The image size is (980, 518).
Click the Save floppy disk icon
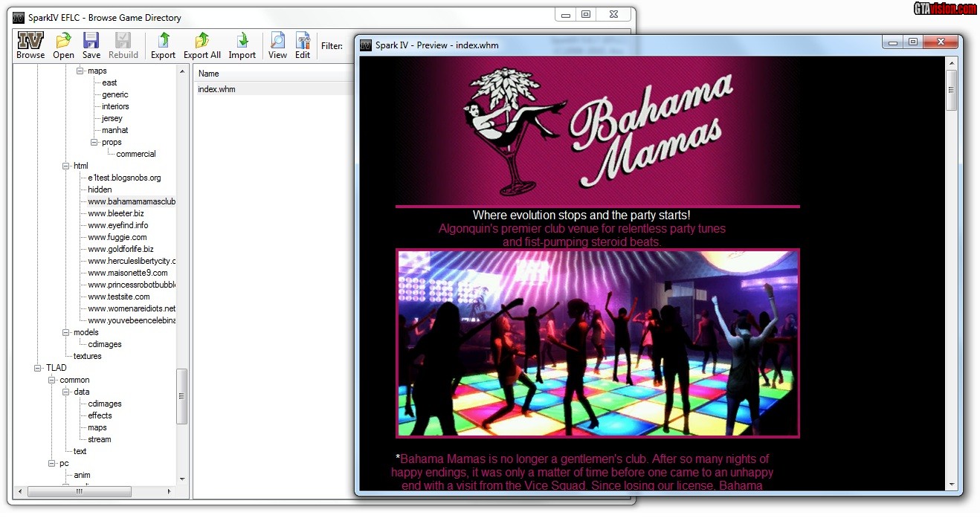click(x=91, y=45)
